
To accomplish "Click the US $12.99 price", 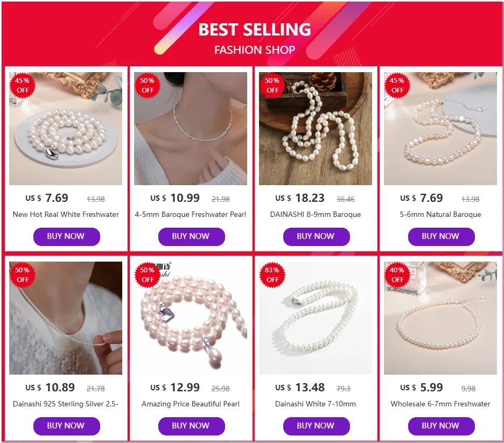I will tap(175, 388).
